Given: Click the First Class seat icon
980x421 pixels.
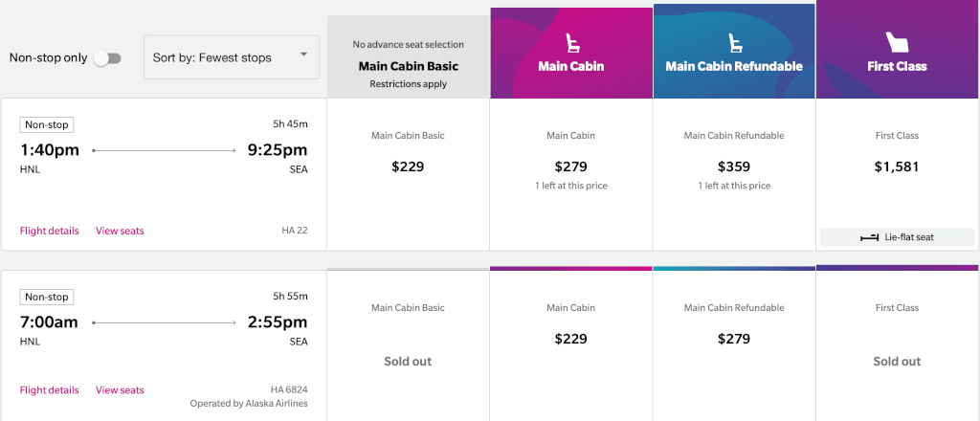Looking at the screenshot, I should pyautogui.click(x=897, y=42).
